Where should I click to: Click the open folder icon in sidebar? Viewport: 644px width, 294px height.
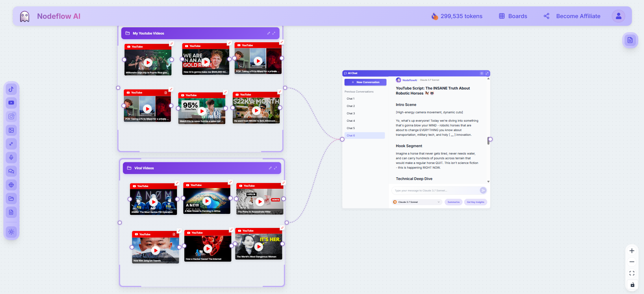pos(11,199)
